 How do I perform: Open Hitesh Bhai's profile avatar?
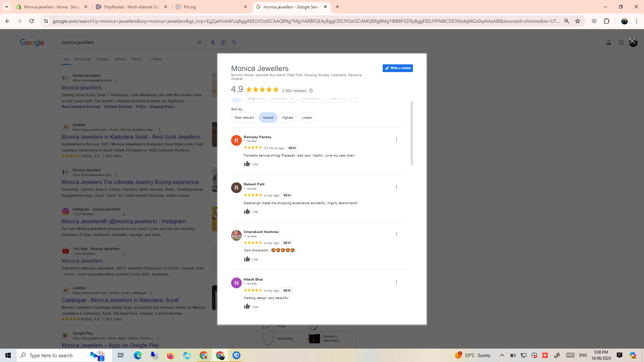(x=236, y=283)
